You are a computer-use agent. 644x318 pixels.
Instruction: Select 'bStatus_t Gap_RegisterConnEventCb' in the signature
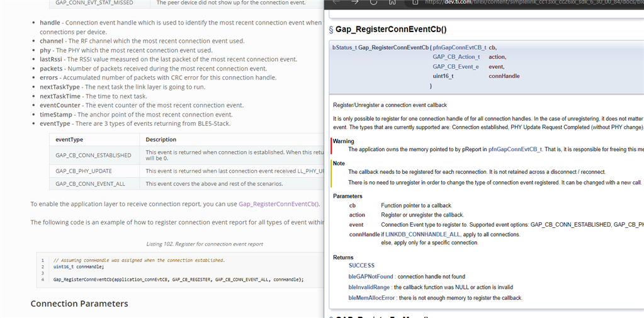click(x=381, y=48)
